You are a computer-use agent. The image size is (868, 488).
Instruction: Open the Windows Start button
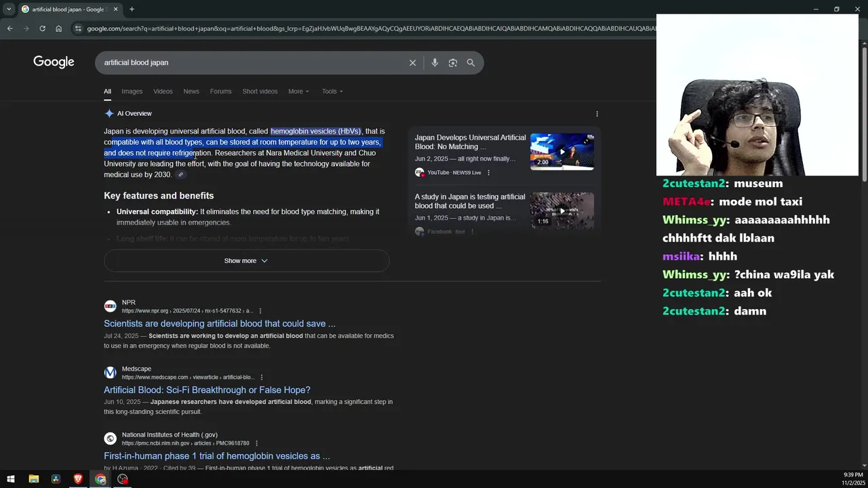[x=11, y=479]
